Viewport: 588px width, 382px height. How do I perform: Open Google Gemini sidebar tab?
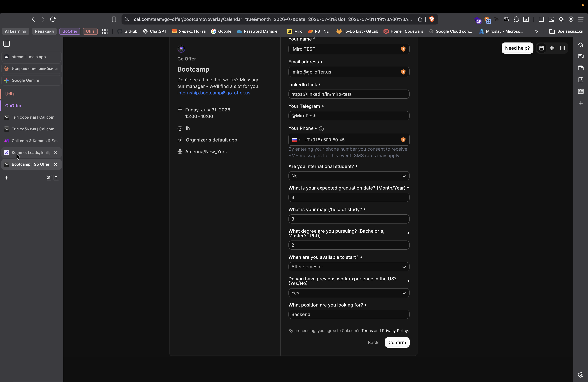coord(25,80)
